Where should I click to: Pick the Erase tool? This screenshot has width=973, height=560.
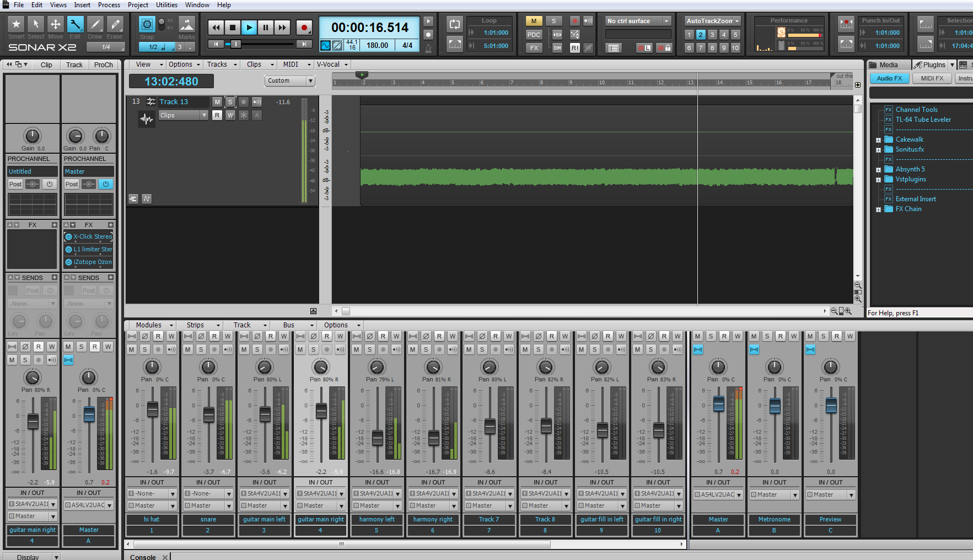click(115, 25)
